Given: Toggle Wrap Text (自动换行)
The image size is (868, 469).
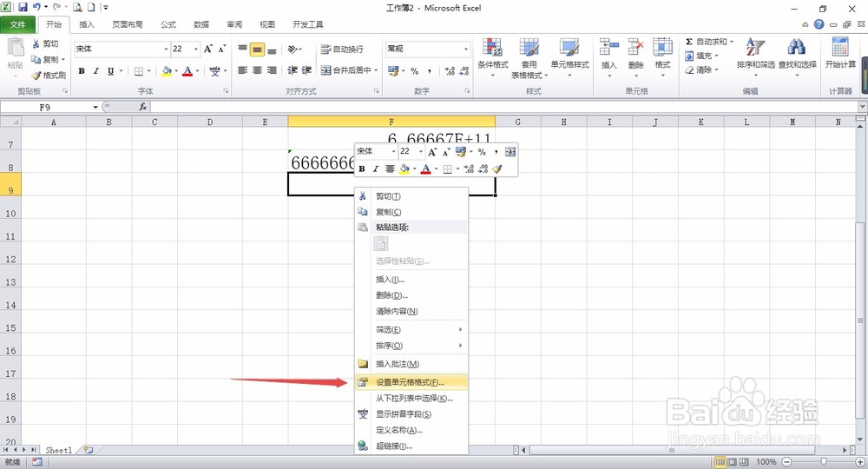Looking at the screenshot, I should (x=342, y=50).
